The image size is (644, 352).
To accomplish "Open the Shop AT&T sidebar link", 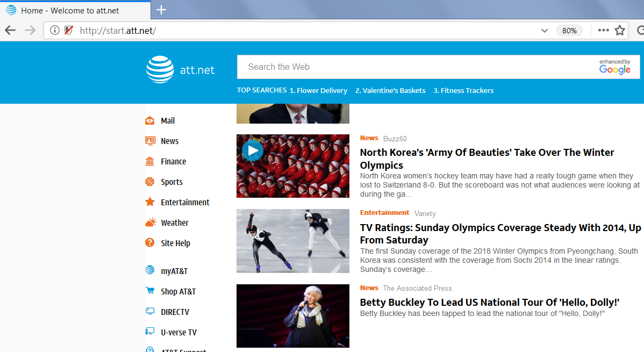I will coord(178,292).
